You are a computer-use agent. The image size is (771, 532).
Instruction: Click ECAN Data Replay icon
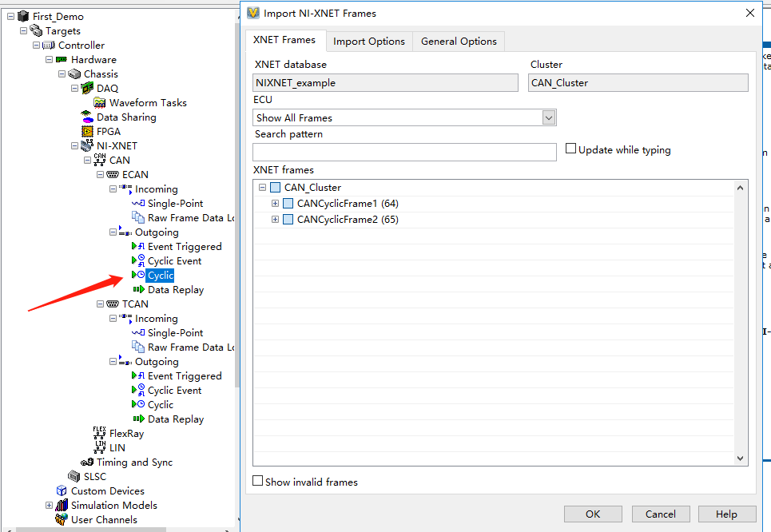coord(139,289)
